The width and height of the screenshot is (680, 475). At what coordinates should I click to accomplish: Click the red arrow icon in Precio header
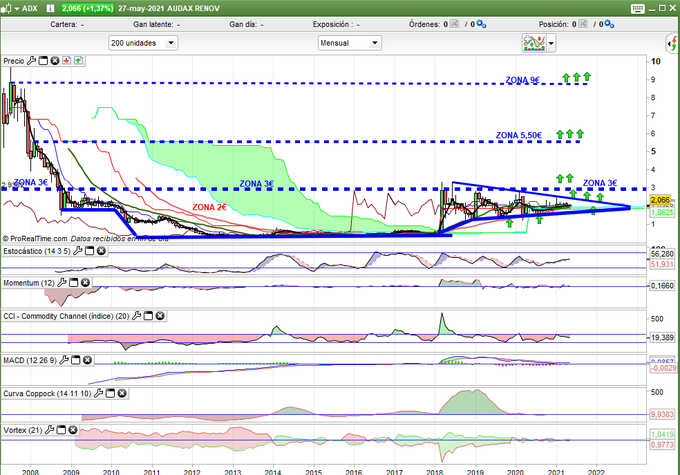[66, 61]
